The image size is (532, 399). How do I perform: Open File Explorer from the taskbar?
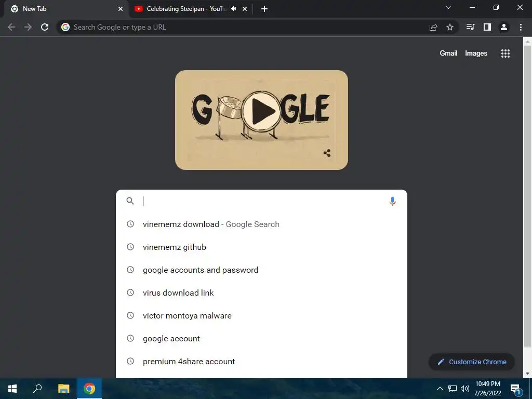63,389
